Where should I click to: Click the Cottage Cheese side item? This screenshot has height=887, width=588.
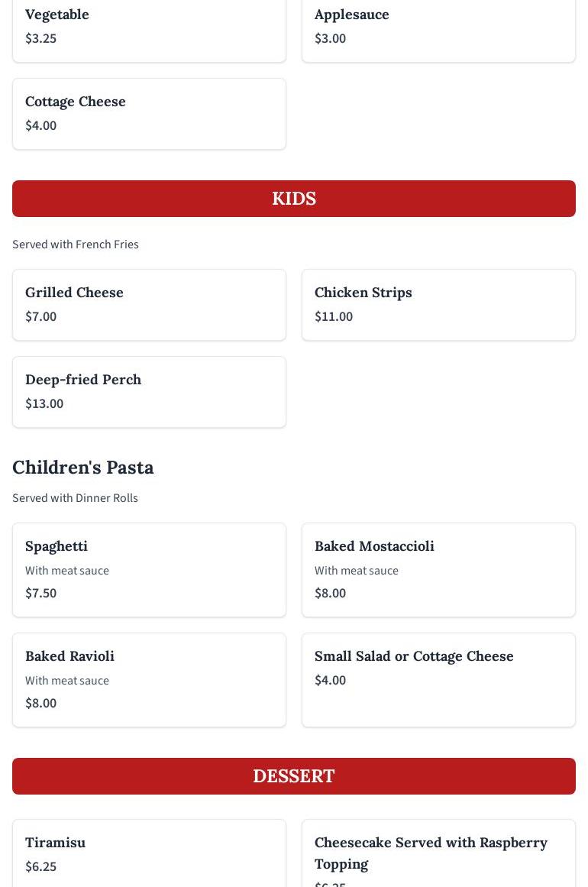click(149, 113)
